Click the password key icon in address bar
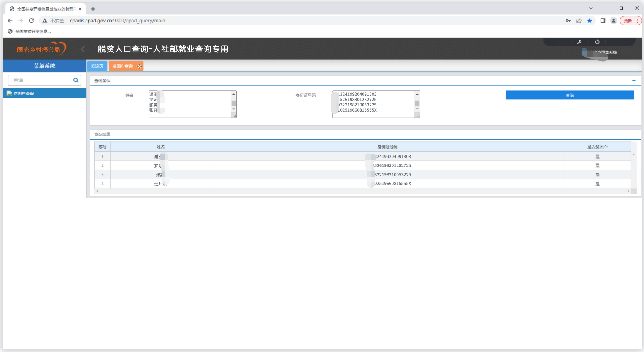Screen dimensions: 644x352 point(568,21)
